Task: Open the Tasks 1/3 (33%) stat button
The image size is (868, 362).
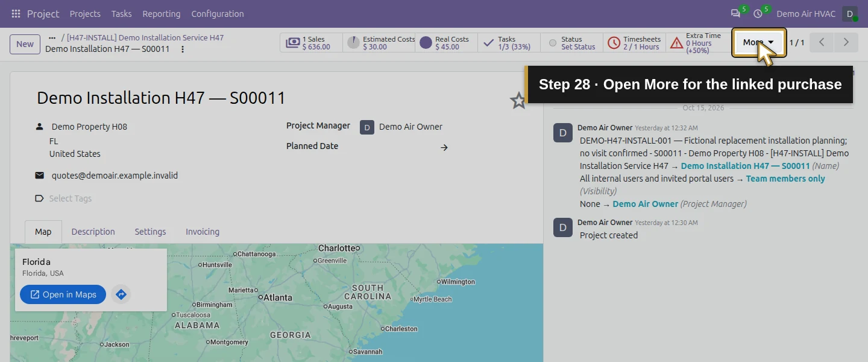Action: [509, 43]
